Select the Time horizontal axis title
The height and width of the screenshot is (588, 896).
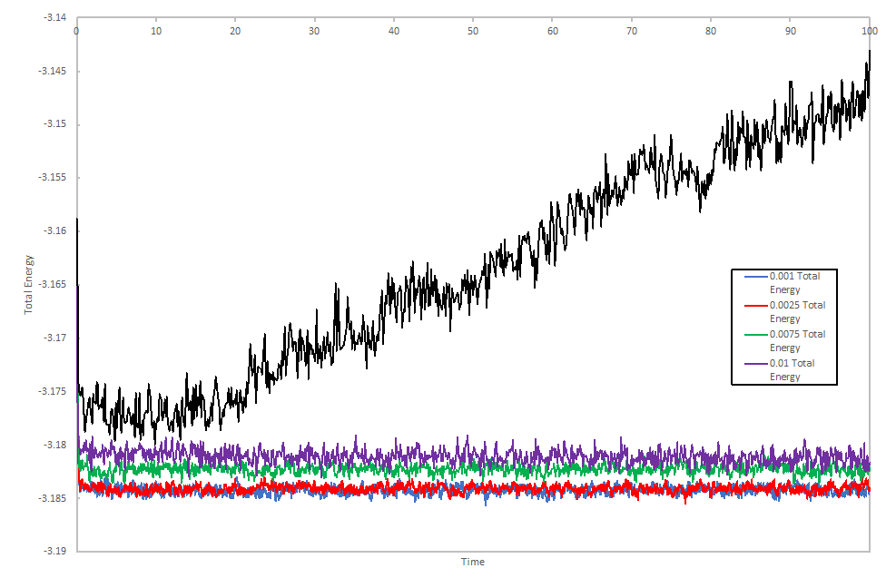coord(473,562)
